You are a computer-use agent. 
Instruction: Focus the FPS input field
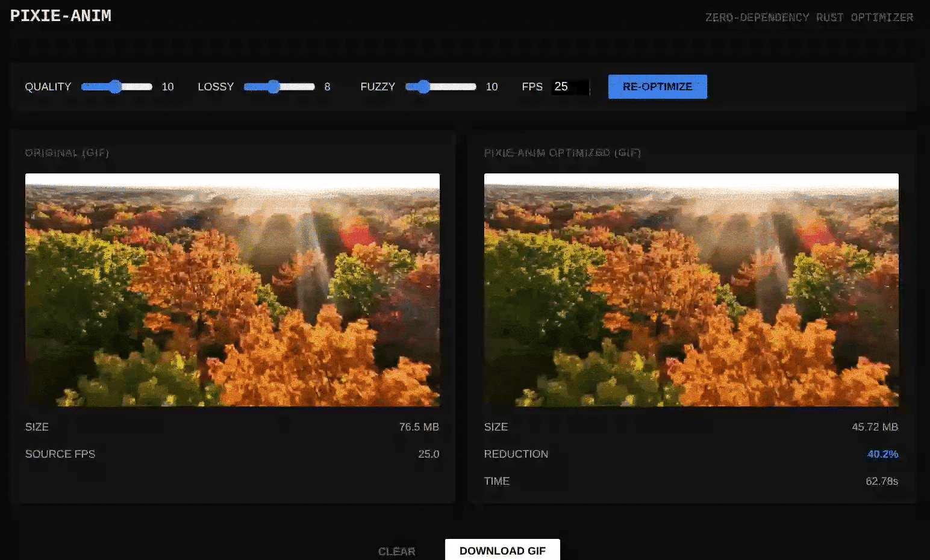[x=570, y=87]
